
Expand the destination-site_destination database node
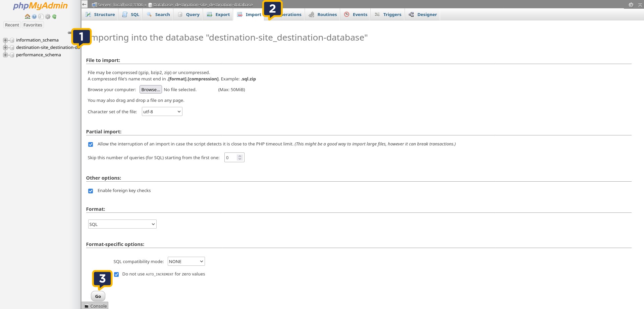click(x=5, y=48)
